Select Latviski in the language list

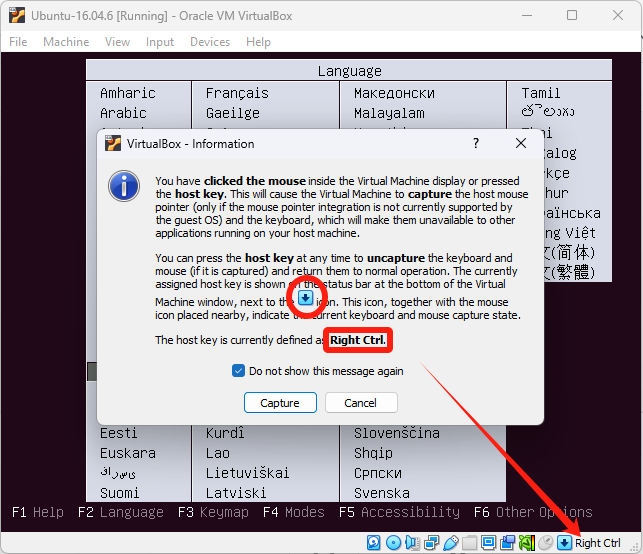[236, 493]
